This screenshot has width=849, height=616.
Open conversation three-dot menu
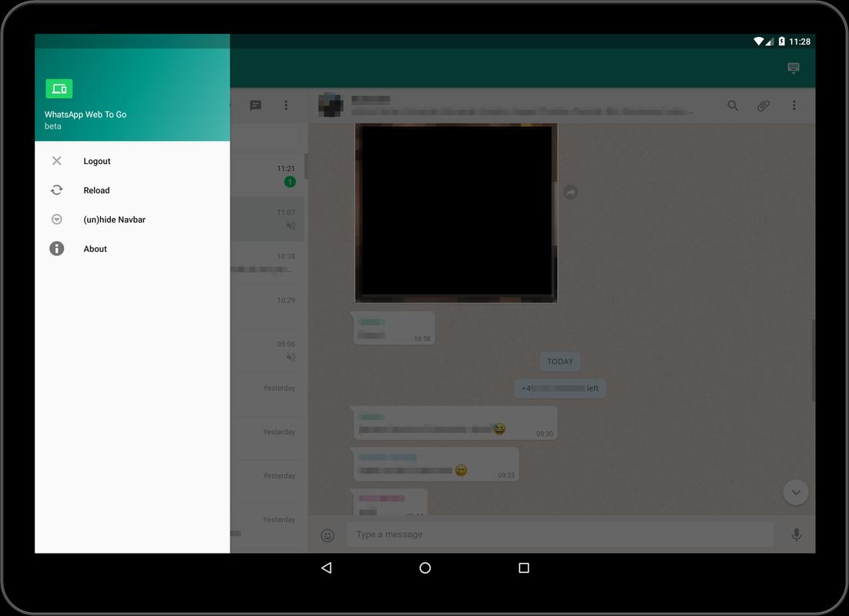pos(794,105)
